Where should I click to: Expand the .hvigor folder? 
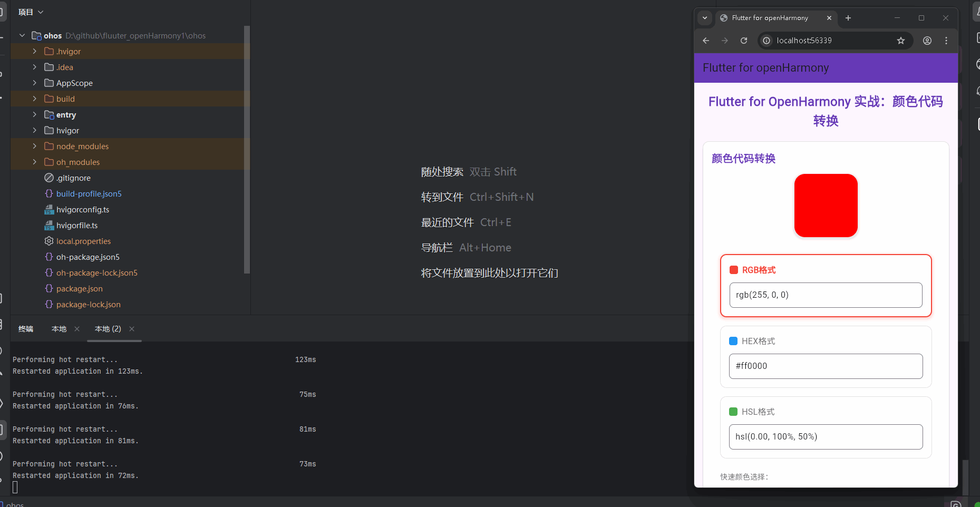35,51
